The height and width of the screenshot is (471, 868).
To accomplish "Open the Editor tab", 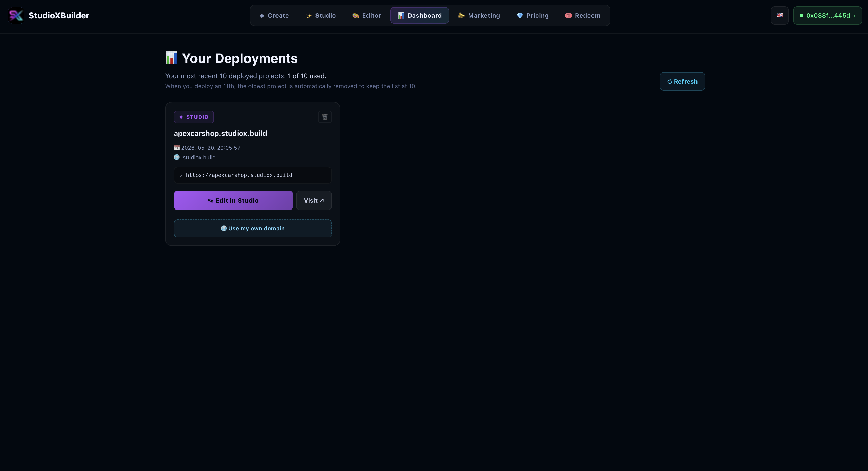I will [367, 16].
